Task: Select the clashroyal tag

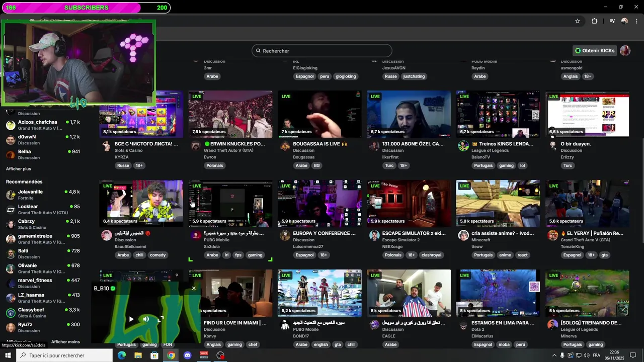Action: coord(431,255)
